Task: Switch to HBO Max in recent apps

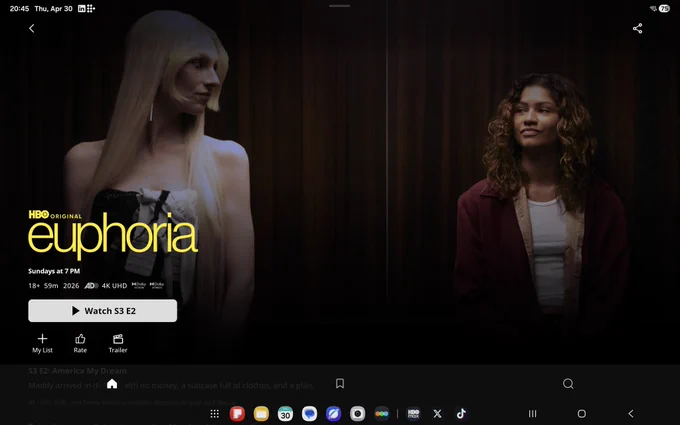Action: [413, 414]
